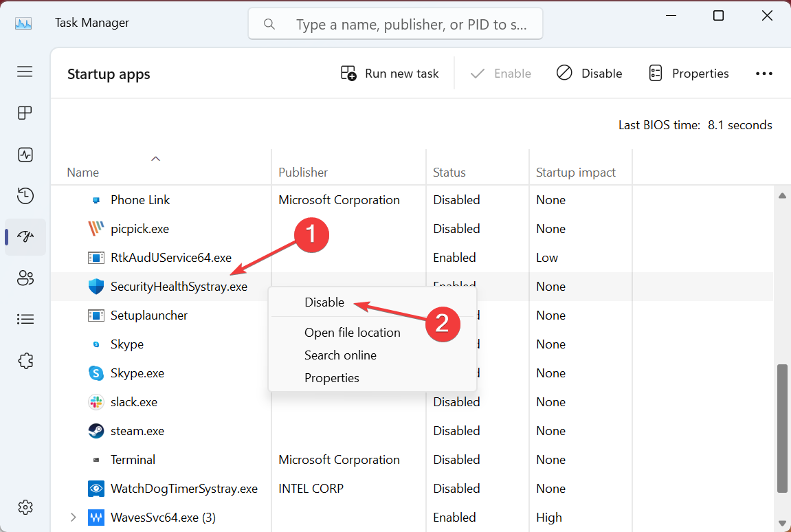Click the Enable toolbar button

pos(500,74)
